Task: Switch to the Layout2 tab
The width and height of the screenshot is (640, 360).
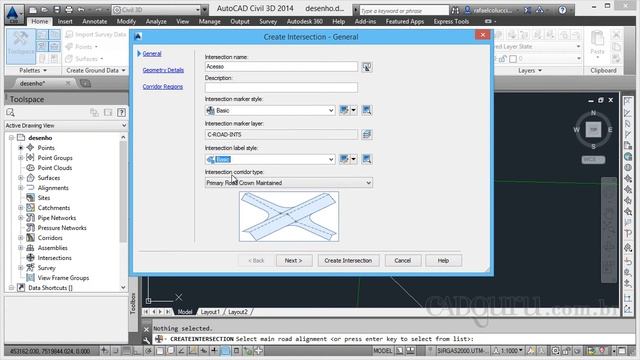Action: (x=238, y=312)
